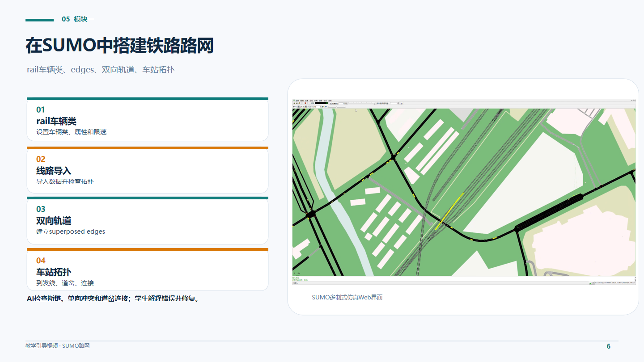Click the text "设置车辆类、属性和限速"
644x362 pixels.
pyautogui.click(x=72, y=132)
